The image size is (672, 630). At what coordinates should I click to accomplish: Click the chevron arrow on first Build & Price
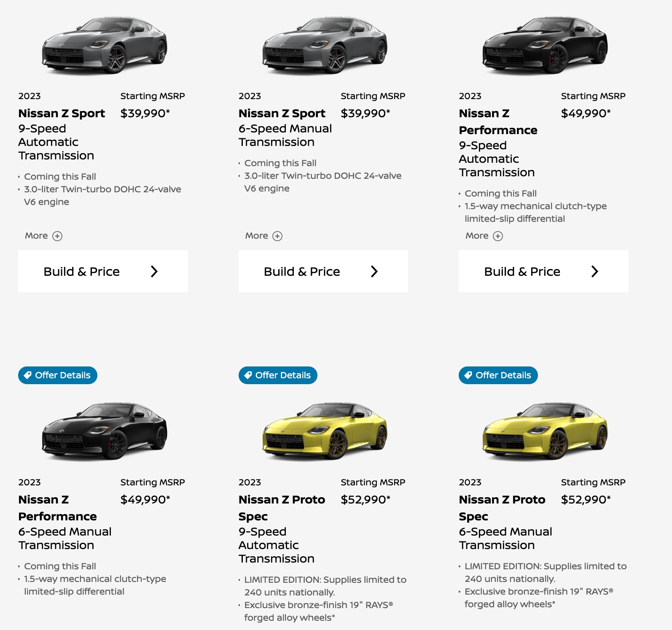[154, 271]
